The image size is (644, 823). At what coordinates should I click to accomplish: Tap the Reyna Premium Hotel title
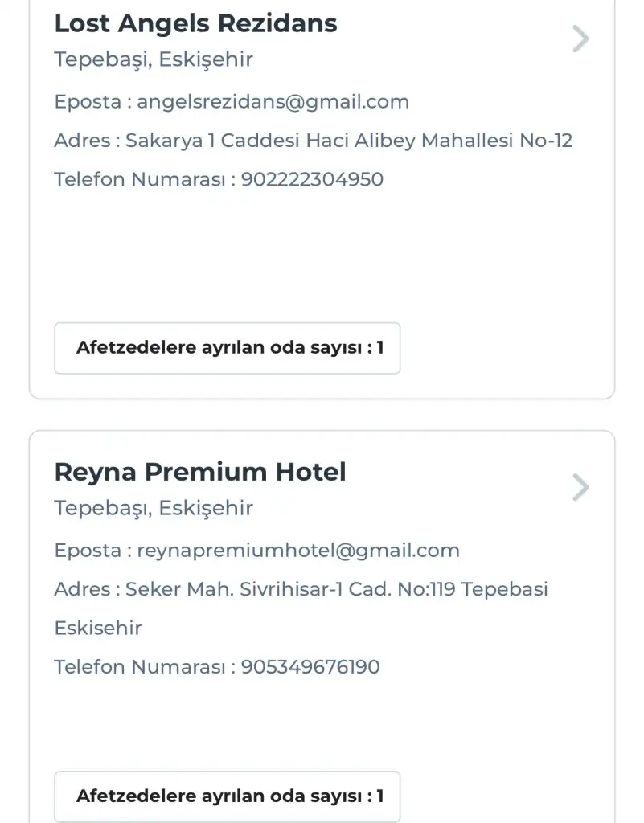(200, 472)
